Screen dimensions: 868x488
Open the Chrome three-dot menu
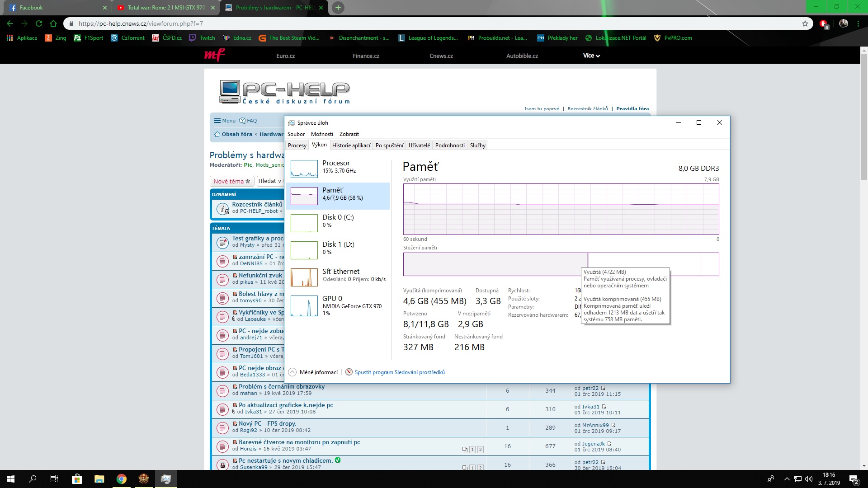pyautogui.click(x=858, y=23)
